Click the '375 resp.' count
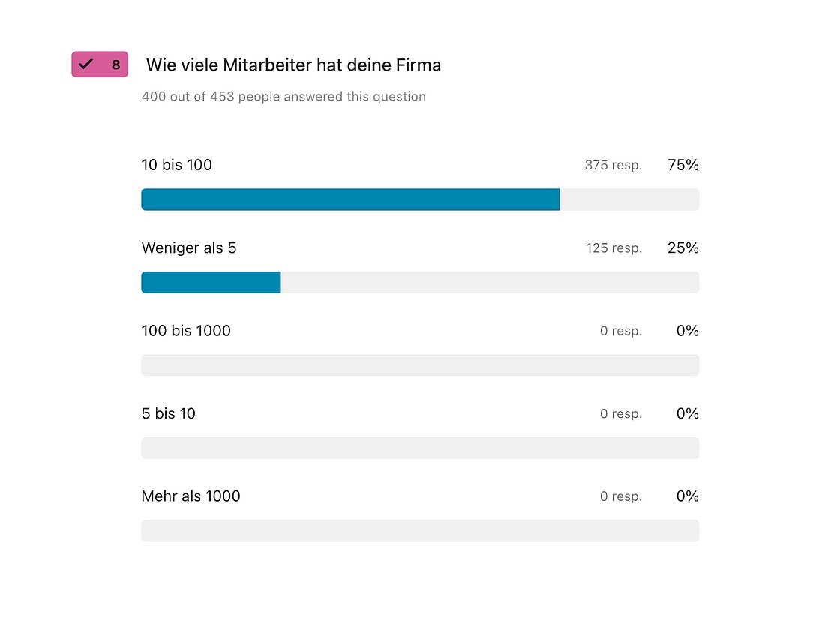The height and width of the screenshot is (630, 840). click(x=613, y=165)
